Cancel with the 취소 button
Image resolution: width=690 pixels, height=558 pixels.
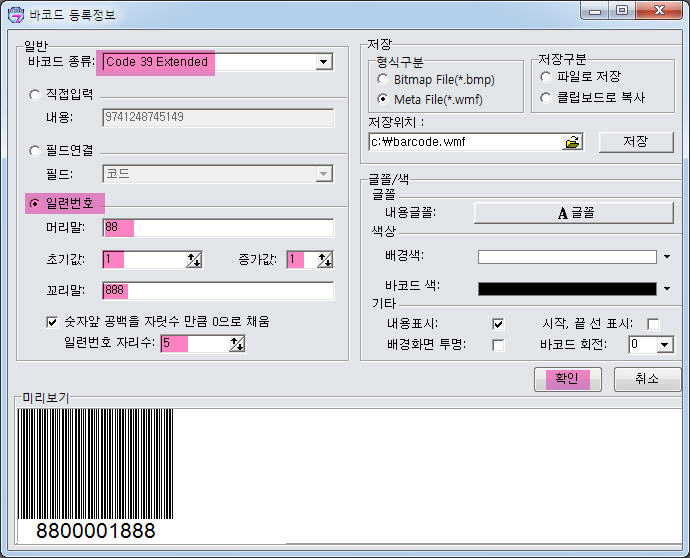pyautogui.click(x=647, y=379)
